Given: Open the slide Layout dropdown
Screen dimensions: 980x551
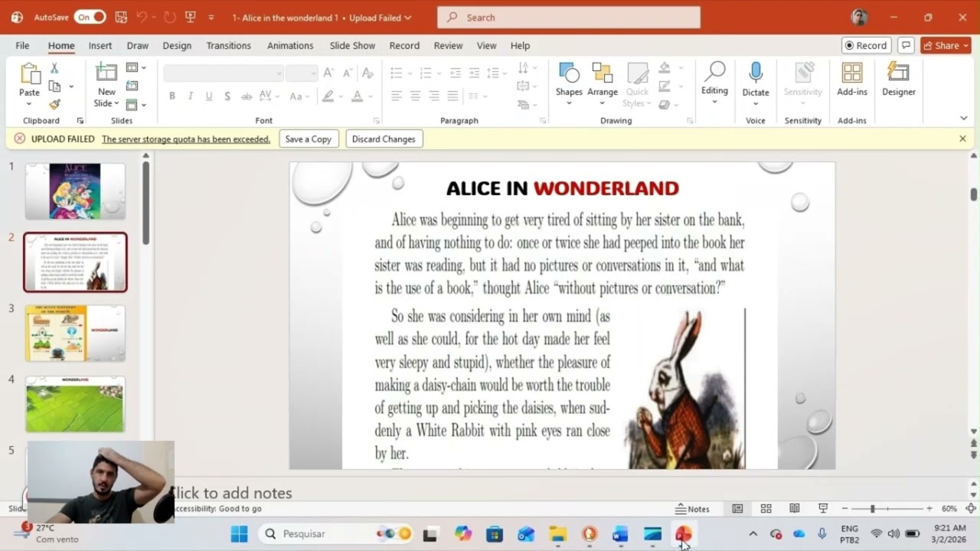Looking at the screenshot, I should [x=136, y=67].
